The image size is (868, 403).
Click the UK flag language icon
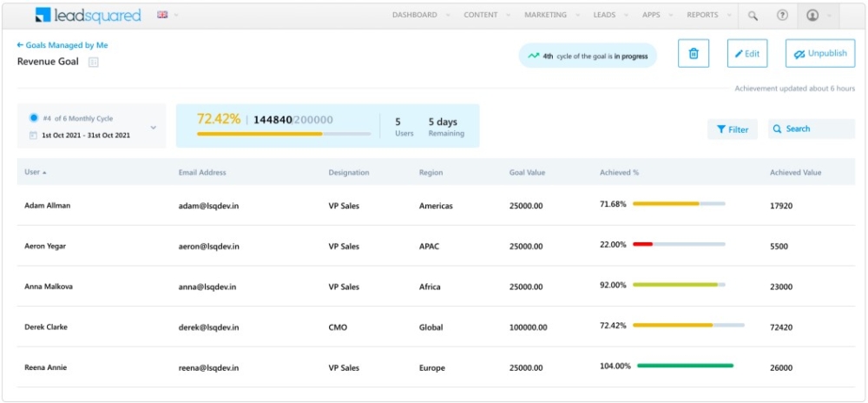[x=162, y=15]
